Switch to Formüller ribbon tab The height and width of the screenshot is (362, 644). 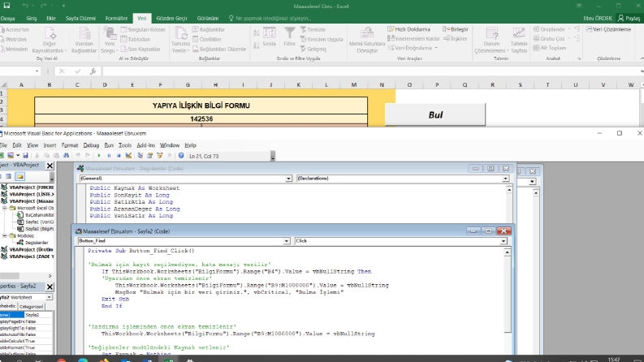point(116,19)
